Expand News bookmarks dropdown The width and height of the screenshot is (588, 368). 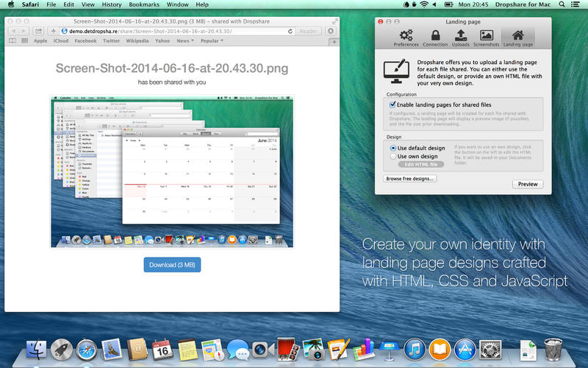click(x=185, y=40)
